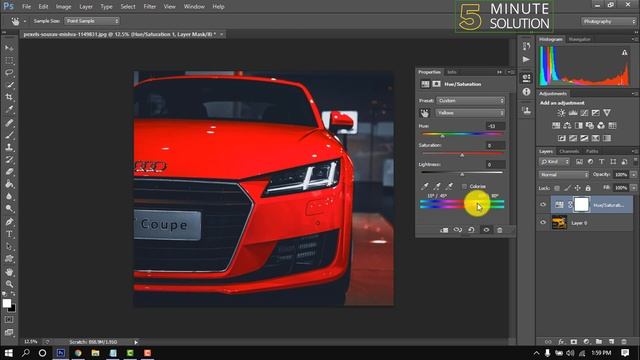Toggle lock transparent pixels

[557, 188]
